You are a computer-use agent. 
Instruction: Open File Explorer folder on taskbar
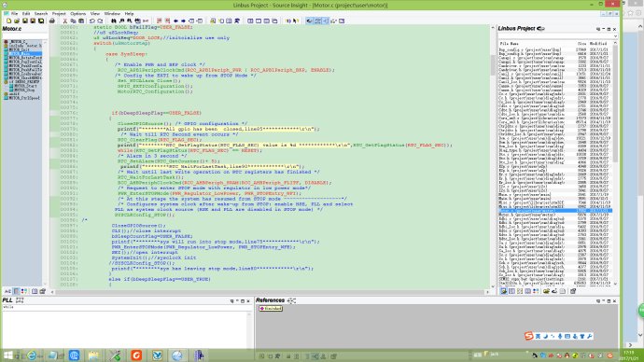click(x=93, y=355)
